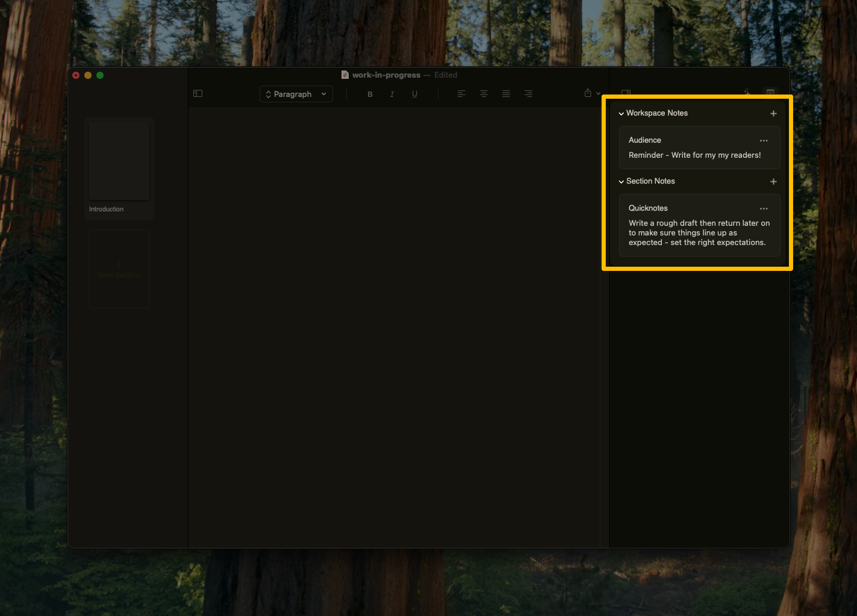This screenshot has width=857, height=616.
Task: Open the Paragraph style dropdown
Action: coord(296,94)
